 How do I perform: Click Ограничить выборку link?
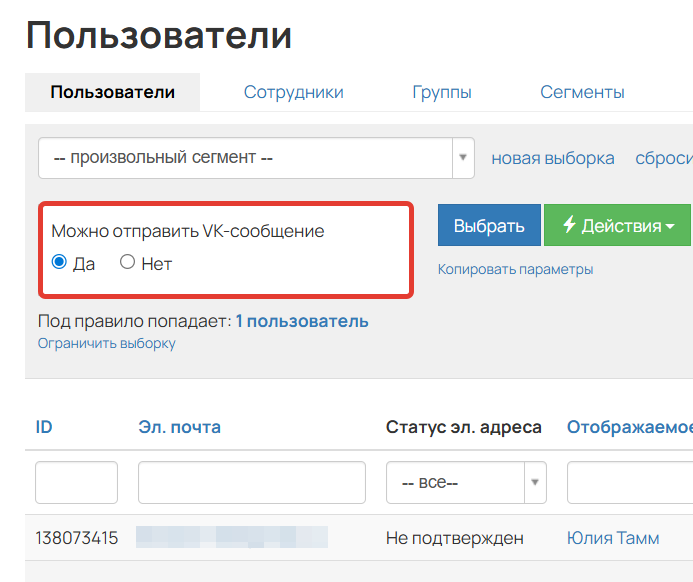[x=107, y=343]
